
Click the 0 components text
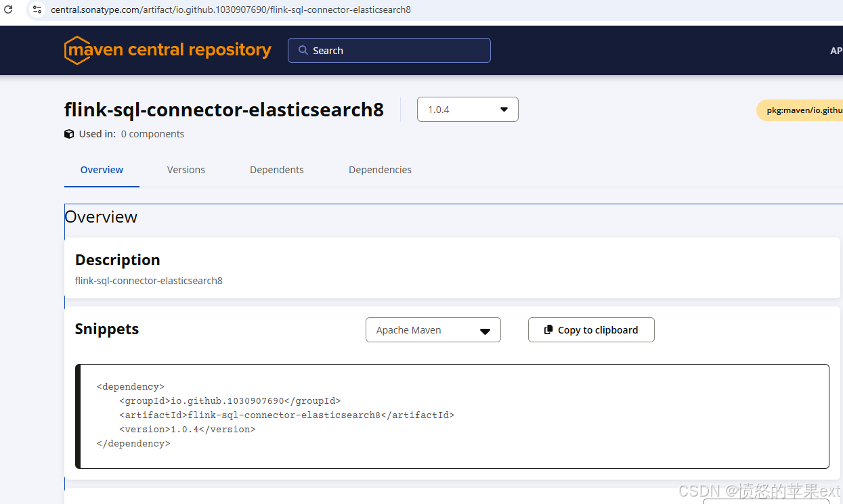pyautogui.click(x=152, y=134)
